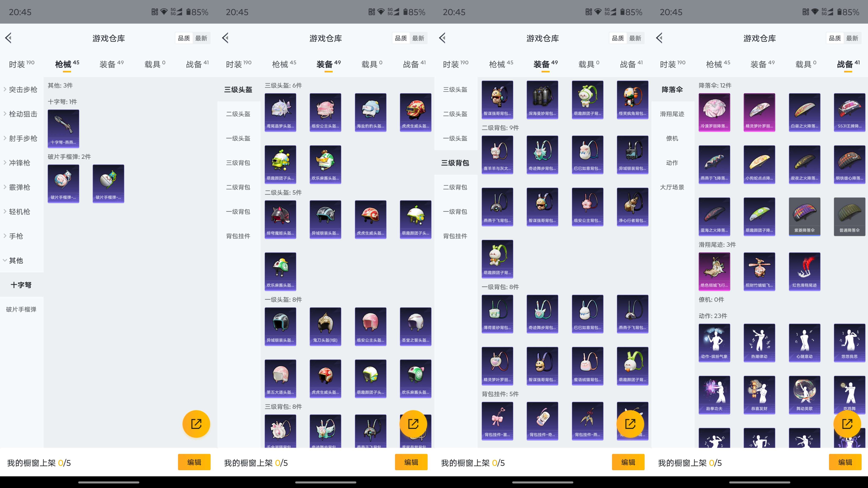Select the 圣堂之誓头盔 helmet icon

pyautogui.click(x=416, y=327)
